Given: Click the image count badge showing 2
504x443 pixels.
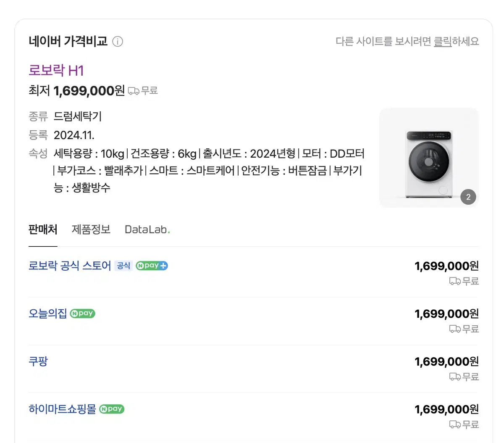Looking at the screenshot, I should click(x=468, y=197).
